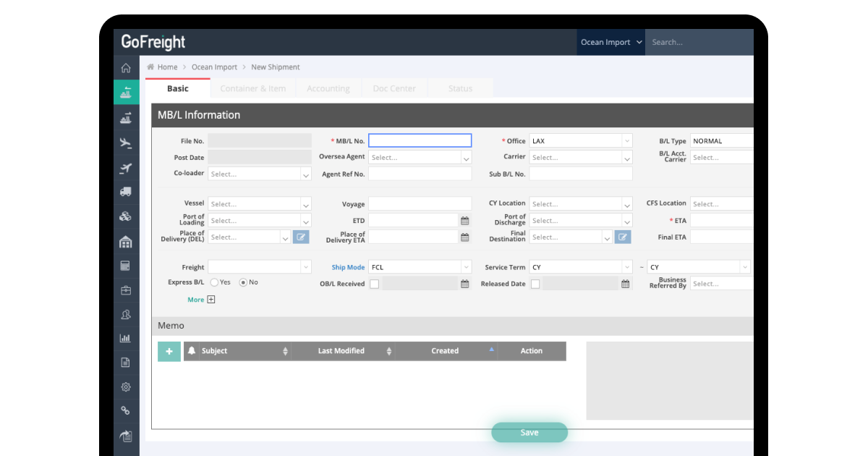Switch to the Status tab
This screenshot has width=868, height=456.
460,88
